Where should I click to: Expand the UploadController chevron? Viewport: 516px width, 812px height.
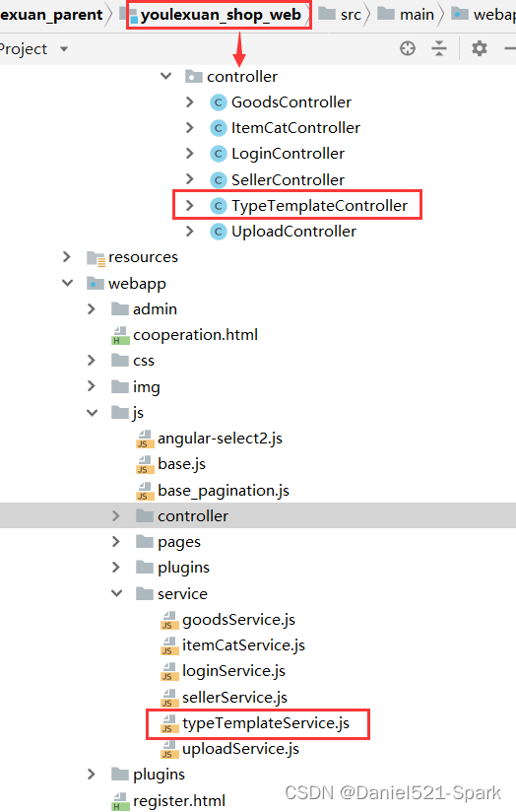pos(190,231)
